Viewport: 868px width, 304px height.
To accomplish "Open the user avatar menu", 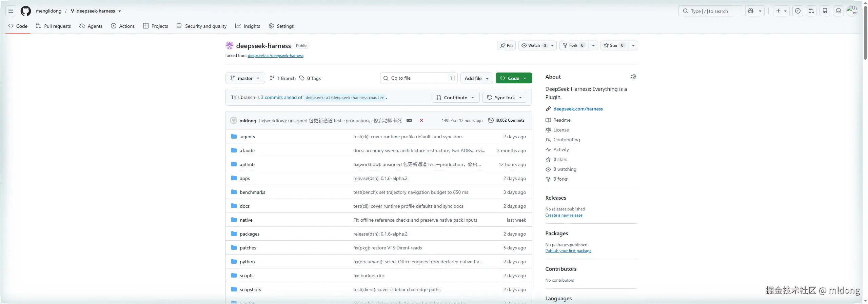I will coord(852,11).
